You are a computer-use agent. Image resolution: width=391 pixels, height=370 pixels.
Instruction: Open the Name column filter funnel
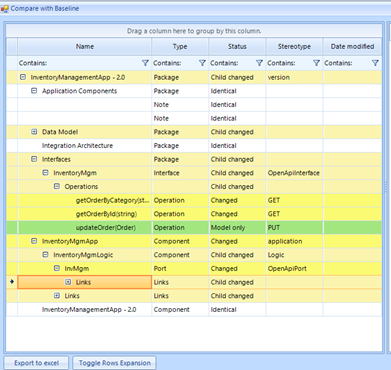tap(145, 63)
